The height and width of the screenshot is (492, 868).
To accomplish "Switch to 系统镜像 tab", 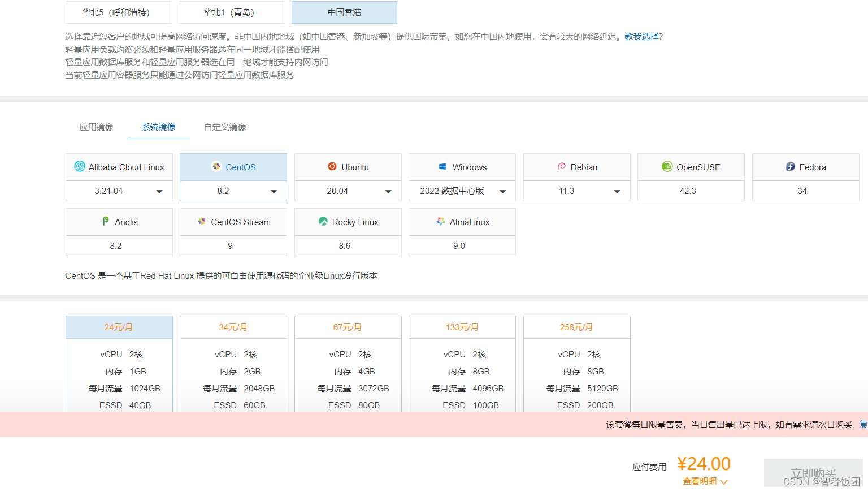I will point(158,127).
